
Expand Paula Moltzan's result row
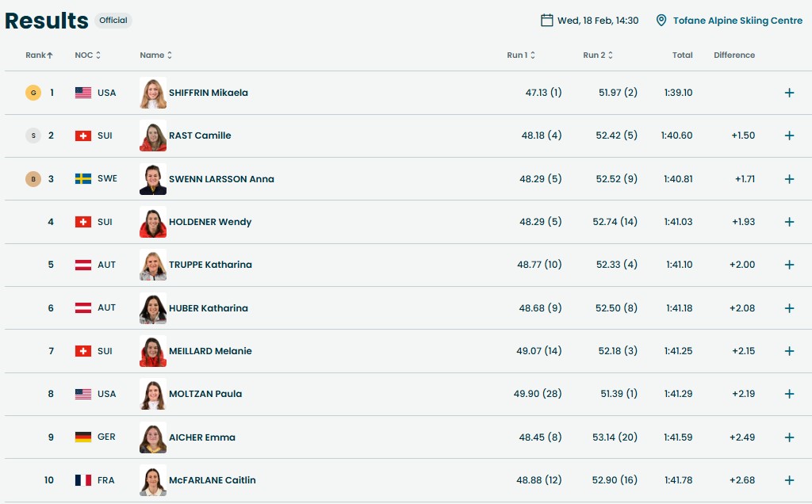pos(789,394)
